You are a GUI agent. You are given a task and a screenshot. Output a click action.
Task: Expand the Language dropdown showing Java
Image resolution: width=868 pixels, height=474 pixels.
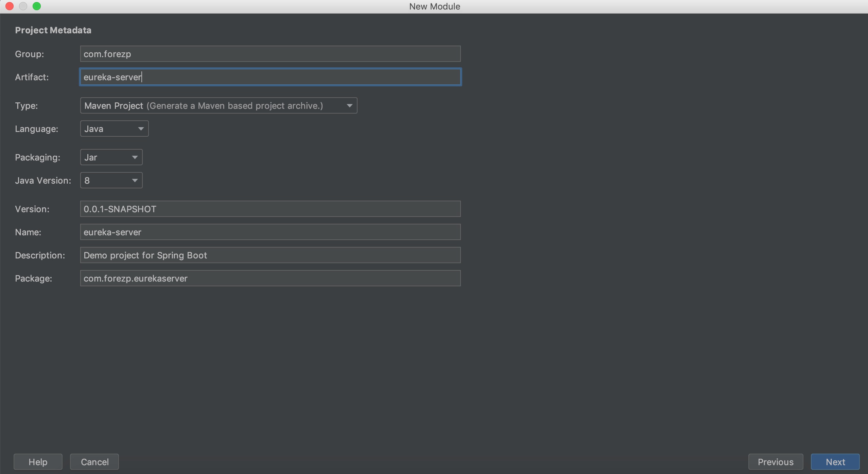click(114, 129)
